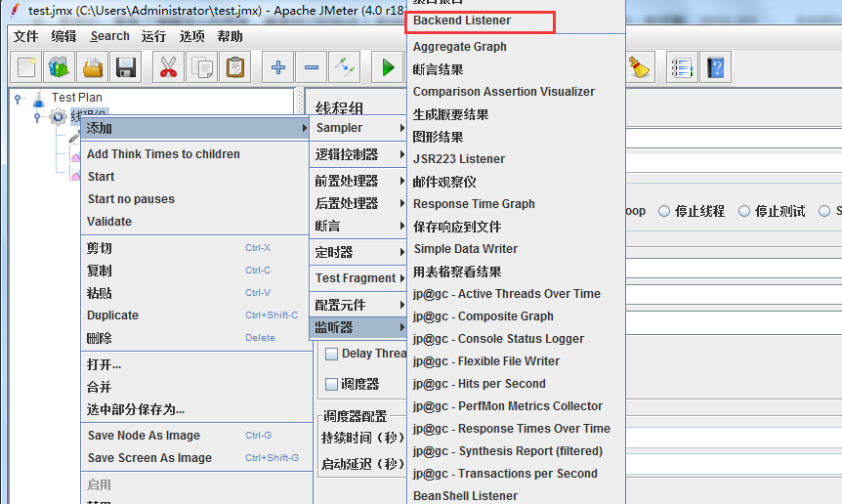Select the 停止测试 radio button

tap(744, 212)
